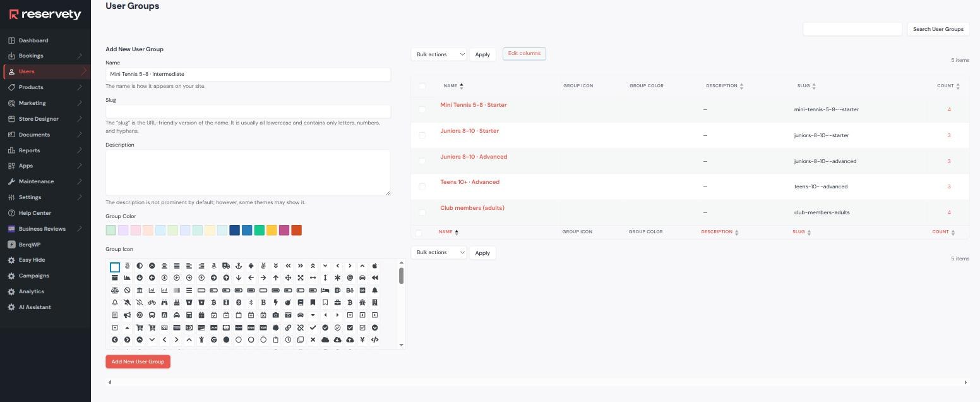Screen dimensions: 980x402
Task: Select the Juniors 8-10 · Advanced row checkbox
Action: 422,161
